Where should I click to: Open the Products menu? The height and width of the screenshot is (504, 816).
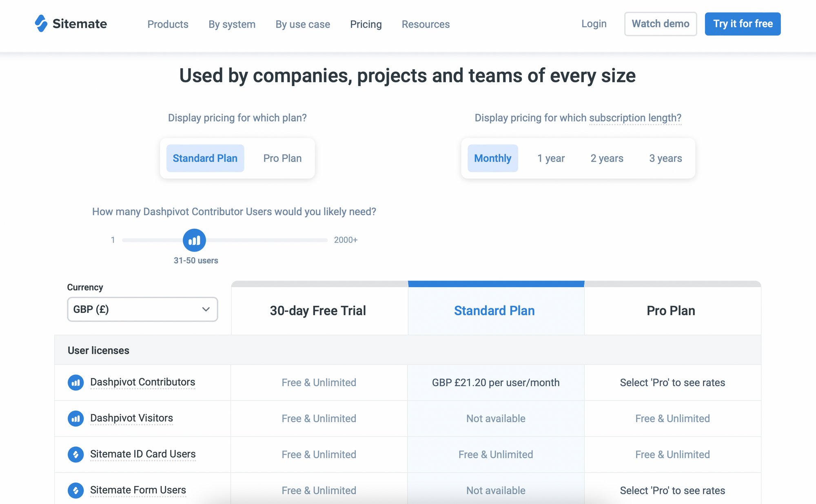click(168, 24)
